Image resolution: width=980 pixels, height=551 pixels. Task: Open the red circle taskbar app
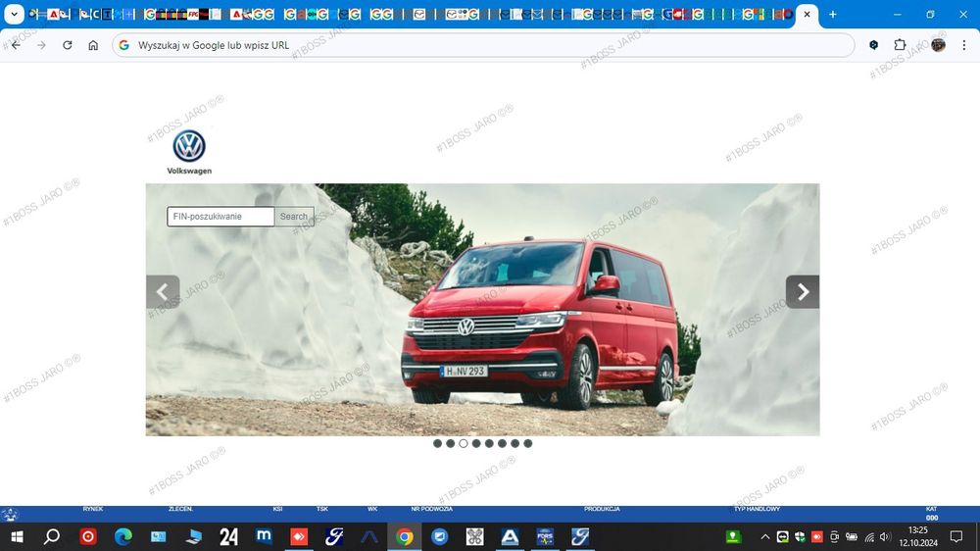88,536
